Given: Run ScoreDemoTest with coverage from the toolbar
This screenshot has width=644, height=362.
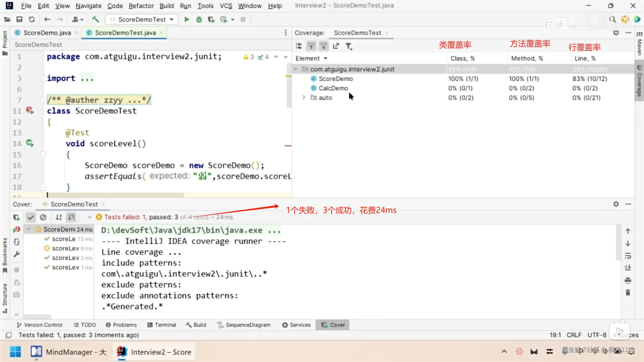Looking at the screenshot, I should [x=211, y=19].
